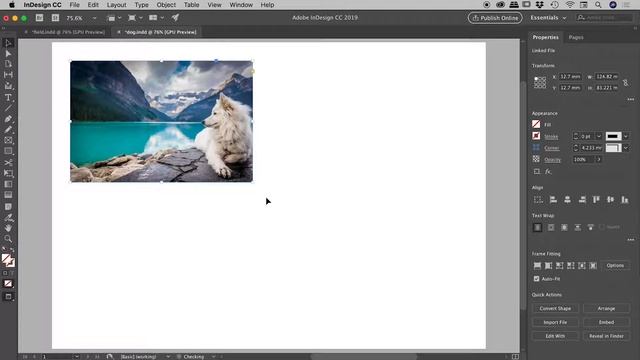Align right edges in Align section
640x360 pixels.
pos(582,200)
